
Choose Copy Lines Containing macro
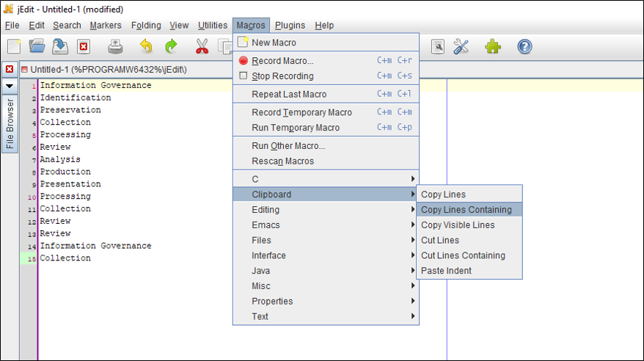point(469,209)
